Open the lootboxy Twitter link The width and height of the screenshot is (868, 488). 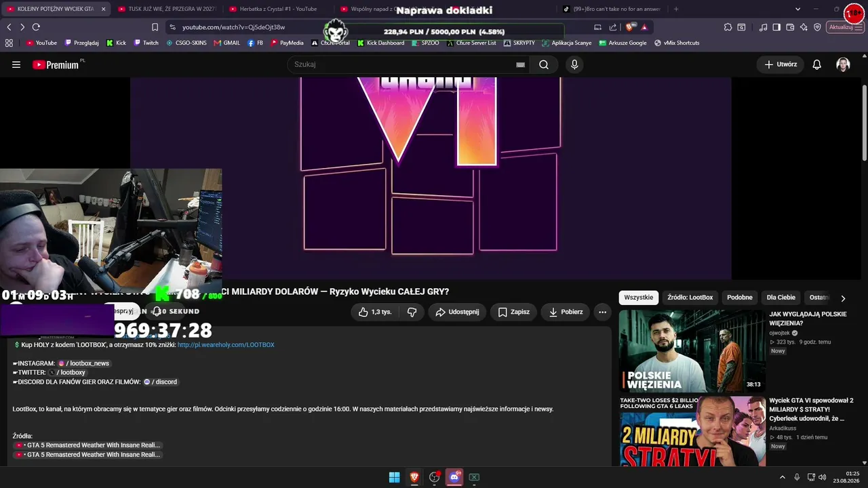coord(67,373)
